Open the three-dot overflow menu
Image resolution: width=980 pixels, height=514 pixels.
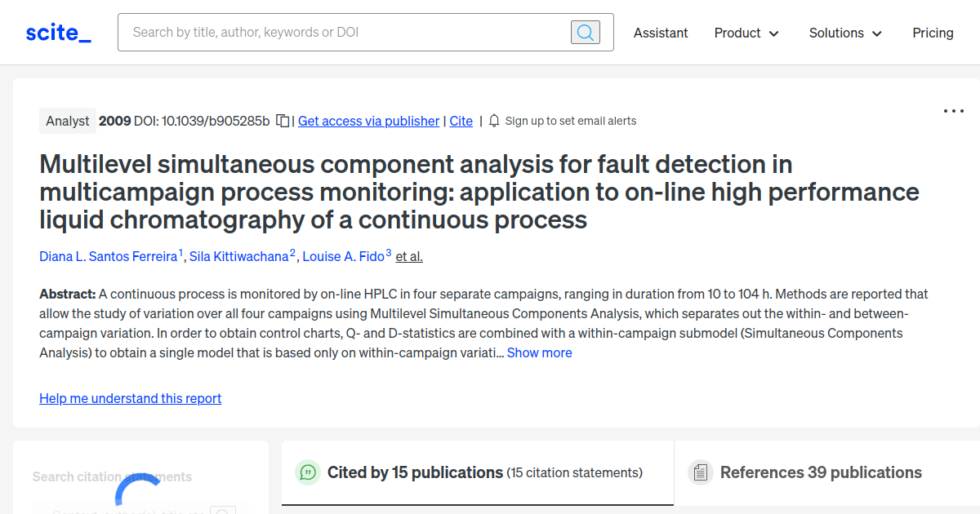coord(953,110)
